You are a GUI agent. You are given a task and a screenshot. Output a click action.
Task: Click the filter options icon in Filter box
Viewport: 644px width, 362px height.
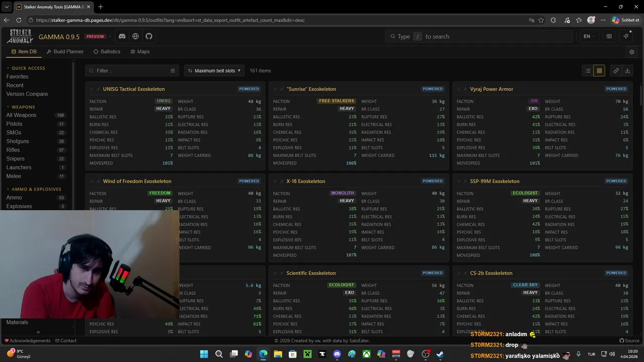click(x=173, y=71)
